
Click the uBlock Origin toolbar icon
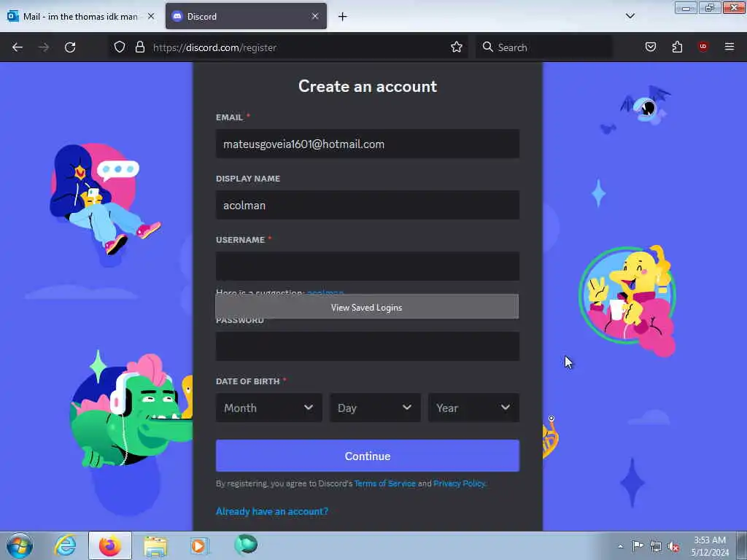click(703, 47)
